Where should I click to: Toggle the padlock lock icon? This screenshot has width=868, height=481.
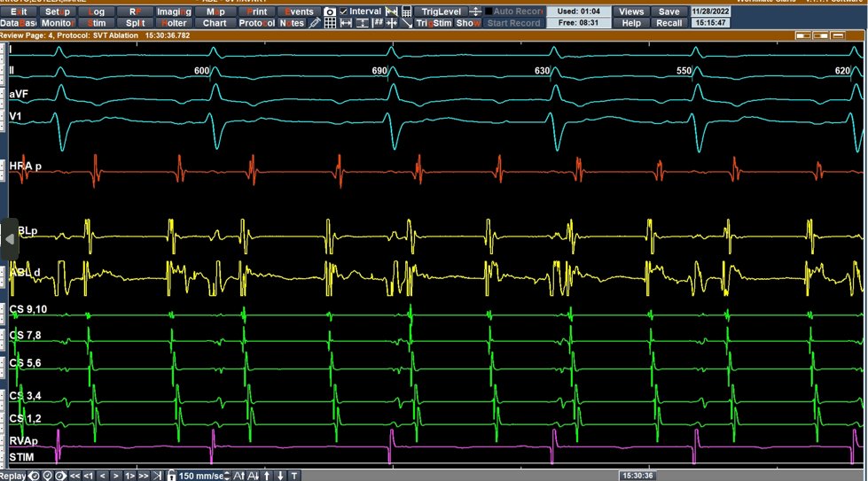coord(172,476)
